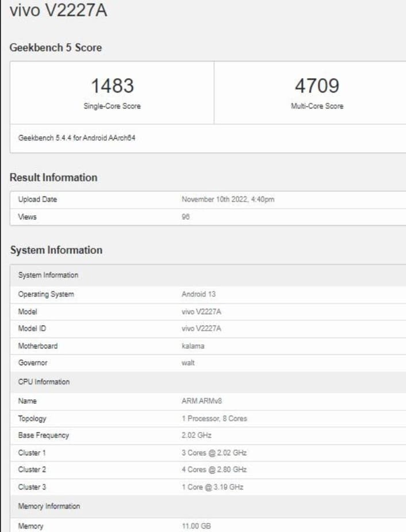Viewport: 406px width, 532px height.
Task: Click the 'Operating System' row label
Action: [46, 294]
